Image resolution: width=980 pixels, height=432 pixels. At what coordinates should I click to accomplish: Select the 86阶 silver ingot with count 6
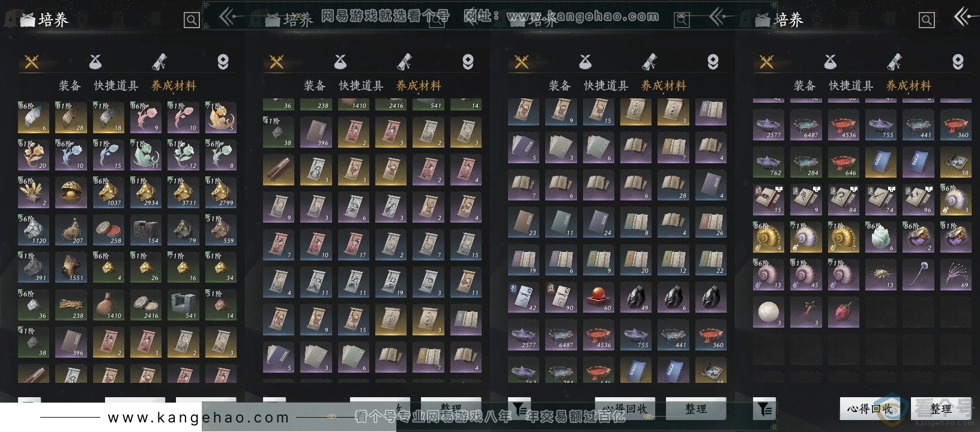pyautogui.click(x=34, y=118)
